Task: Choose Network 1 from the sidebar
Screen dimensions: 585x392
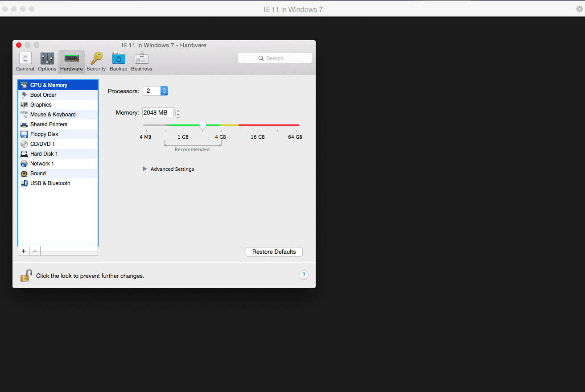Action: click(x=42, y=164)
